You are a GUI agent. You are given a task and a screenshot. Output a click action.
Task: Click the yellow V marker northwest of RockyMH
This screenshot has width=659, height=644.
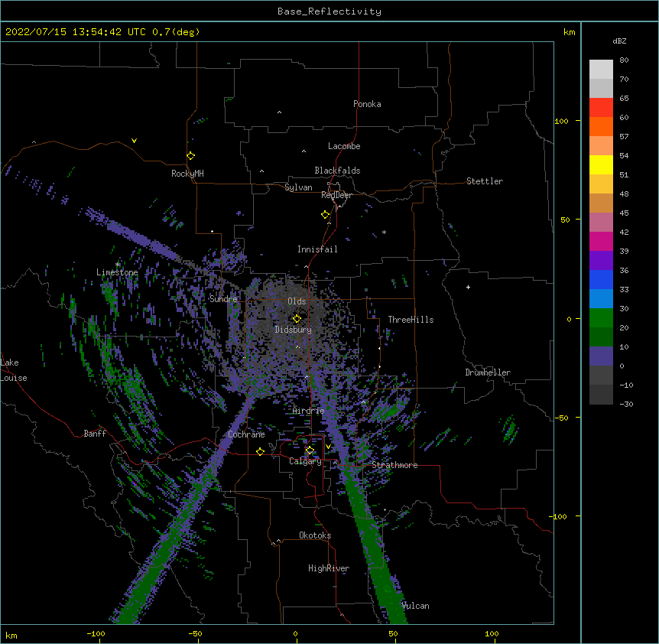pos(134,141)
